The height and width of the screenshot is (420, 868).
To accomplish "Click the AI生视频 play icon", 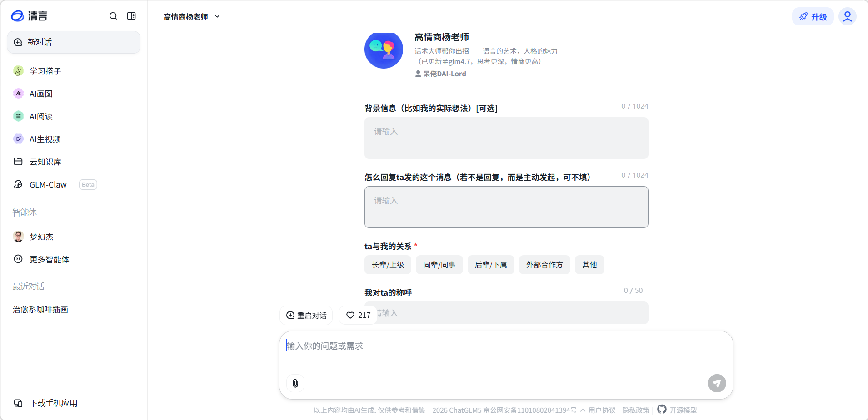I will 18,139.
